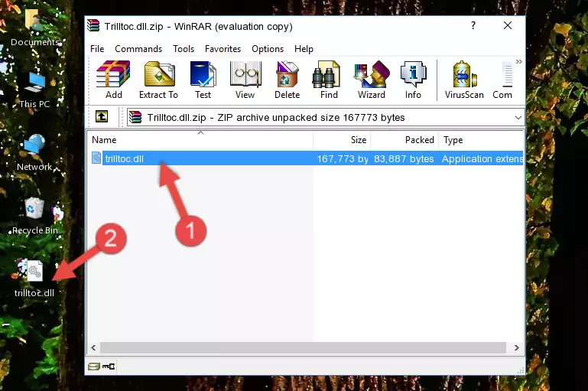Select the This PC desktop icon

pyautogui.click(x=34, y=90)
